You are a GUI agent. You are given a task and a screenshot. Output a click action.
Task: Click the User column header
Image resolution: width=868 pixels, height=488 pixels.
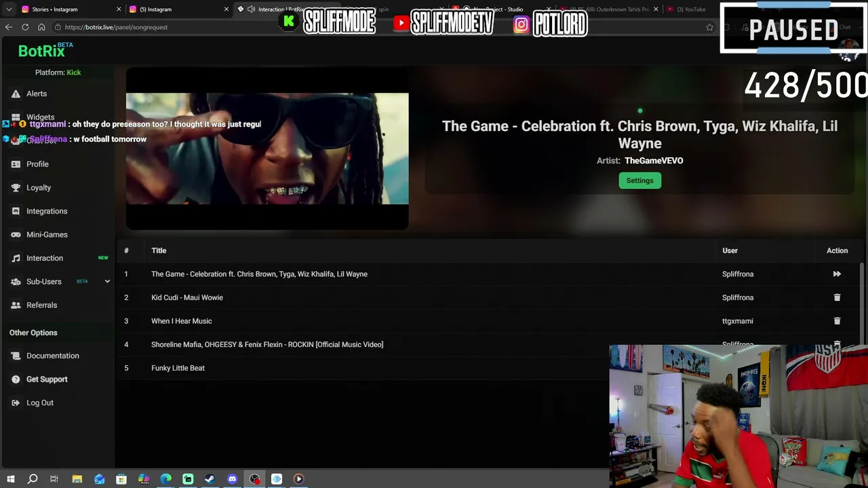coord(730,251)
